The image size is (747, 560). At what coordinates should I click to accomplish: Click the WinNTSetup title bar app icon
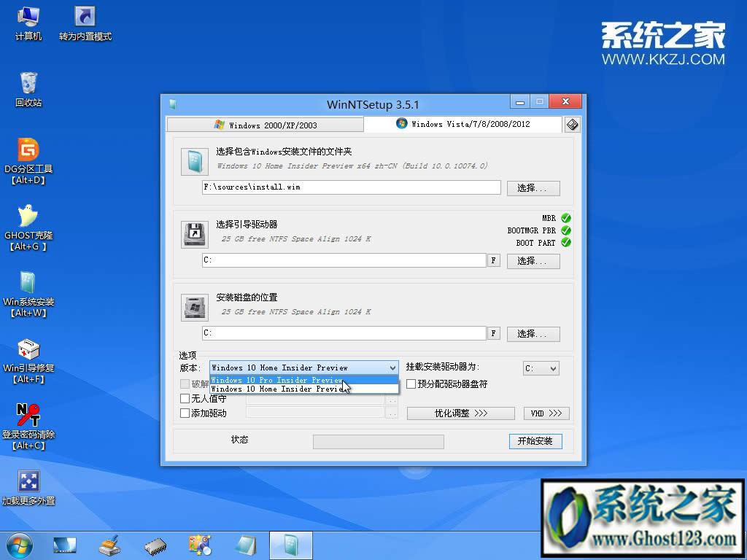pos(173,104)
